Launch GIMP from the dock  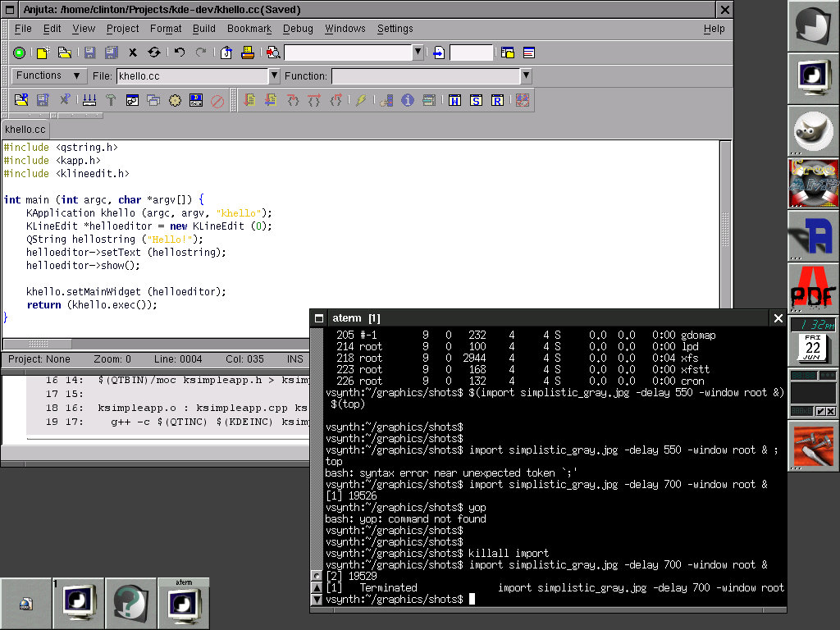click(x=813, y=130)
